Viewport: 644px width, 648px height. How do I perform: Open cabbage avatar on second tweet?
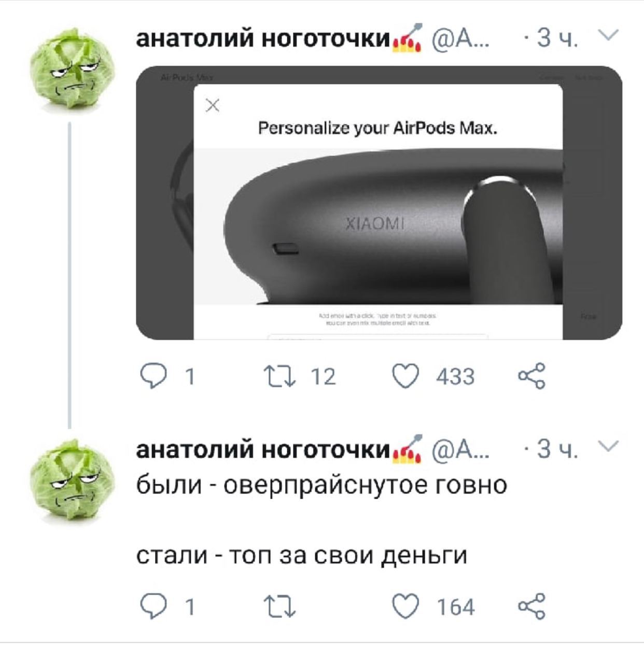coord(72,480)
